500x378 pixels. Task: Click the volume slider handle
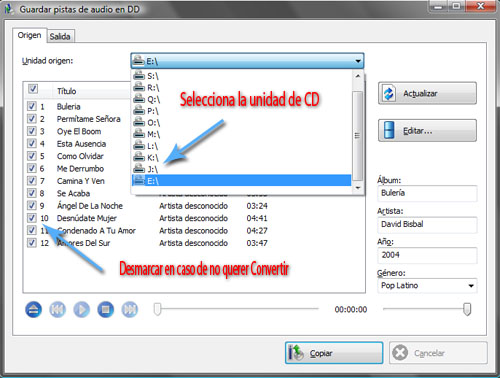(467, 309)
